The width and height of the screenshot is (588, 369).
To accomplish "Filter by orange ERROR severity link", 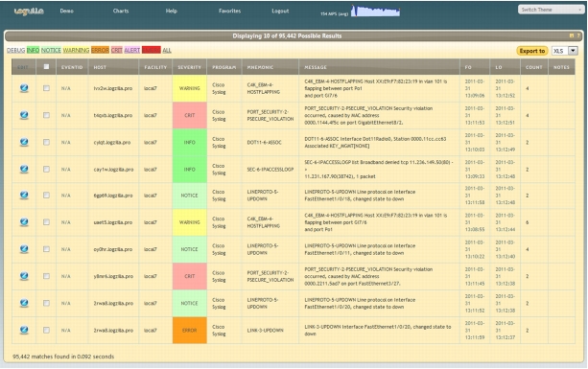I will click(x=100, y=50).
